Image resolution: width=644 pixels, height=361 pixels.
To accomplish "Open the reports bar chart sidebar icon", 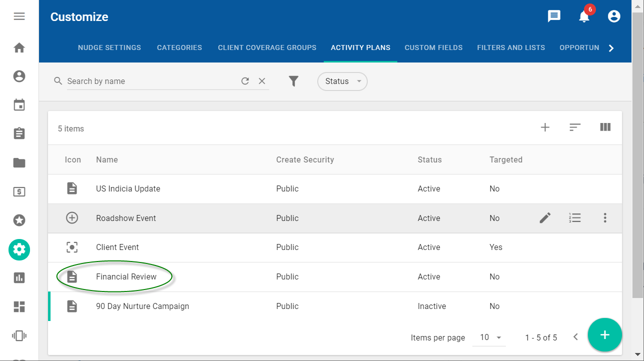I will (x=19, y=278).
